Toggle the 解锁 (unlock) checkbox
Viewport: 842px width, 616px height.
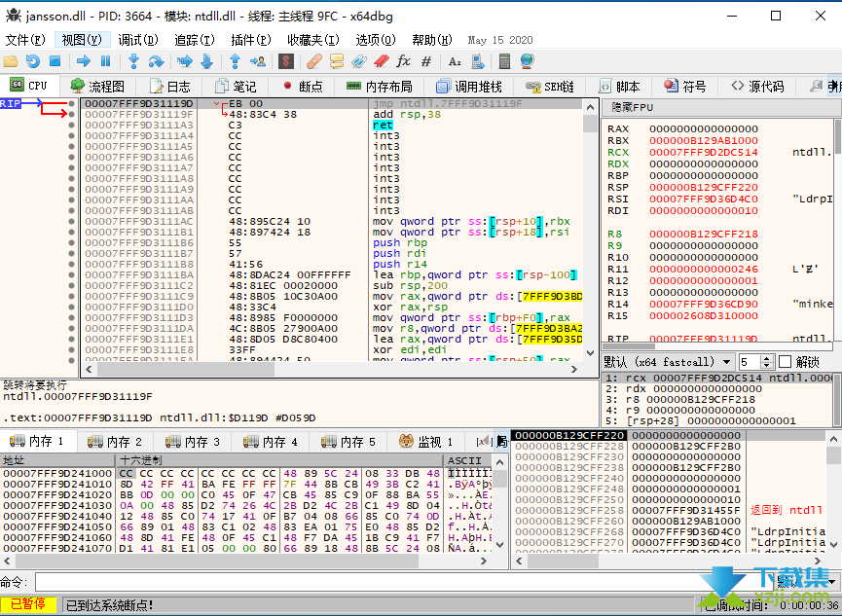pos(785,362)
